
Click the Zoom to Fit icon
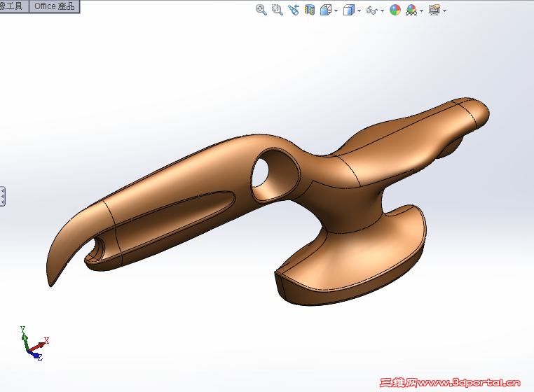261,10
